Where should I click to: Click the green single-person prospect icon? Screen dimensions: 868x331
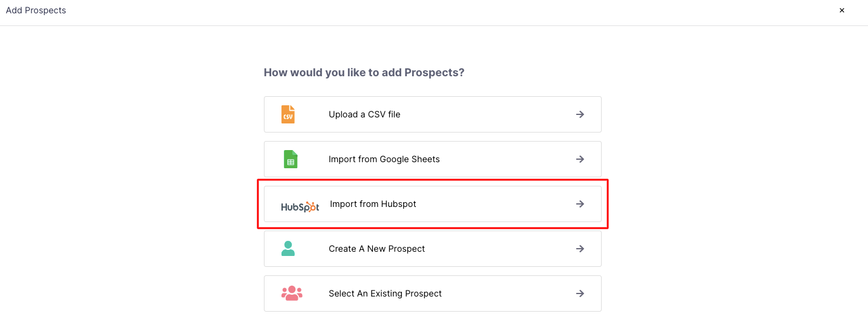tap(288, 249)
